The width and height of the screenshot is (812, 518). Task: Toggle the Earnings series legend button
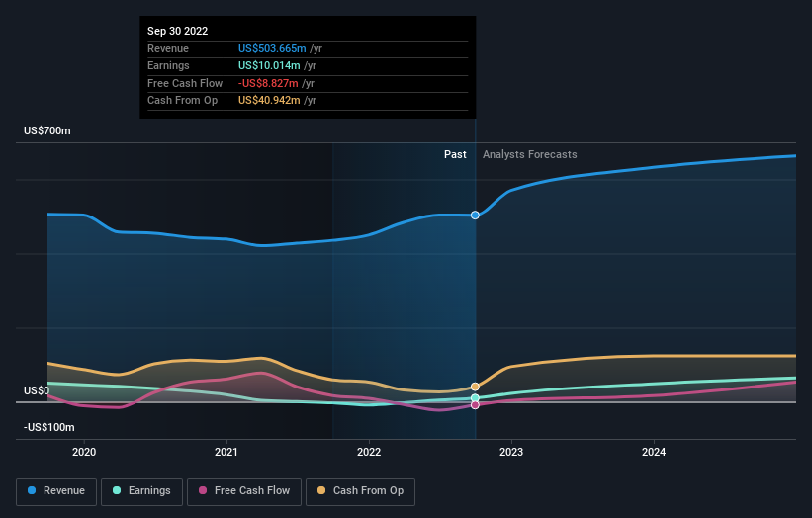(141, 491)
